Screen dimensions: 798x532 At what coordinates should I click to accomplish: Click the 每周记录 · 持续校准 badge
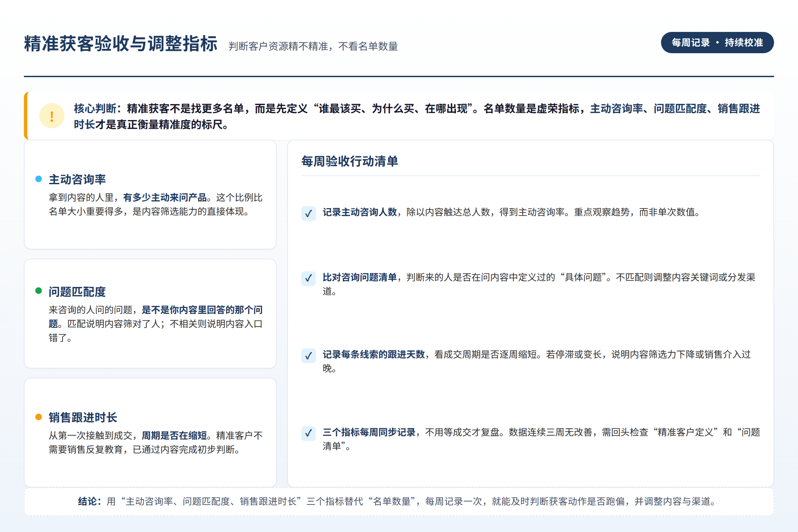tap(717, 43)
